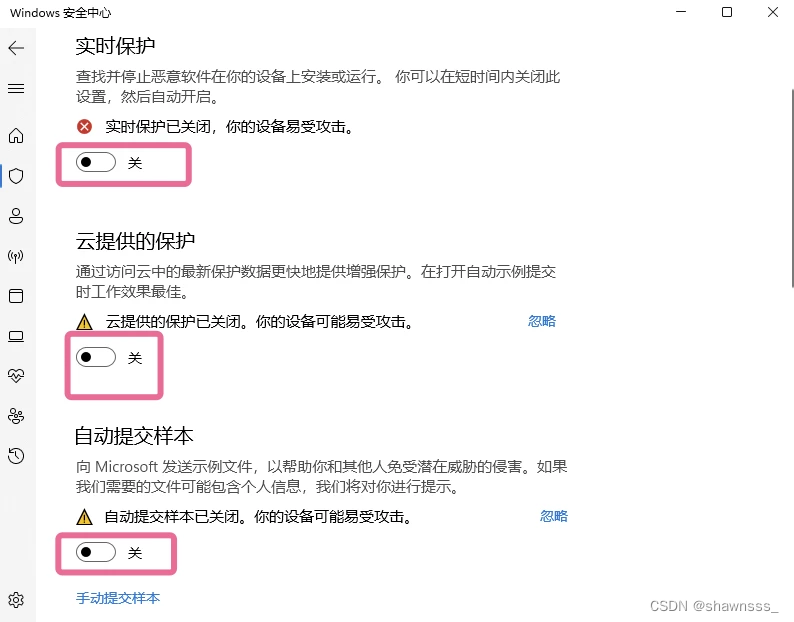This screenshot has height=622, width=794.
Task: Open the 手动提交样本 link
Action: click(x=118, y=598)
